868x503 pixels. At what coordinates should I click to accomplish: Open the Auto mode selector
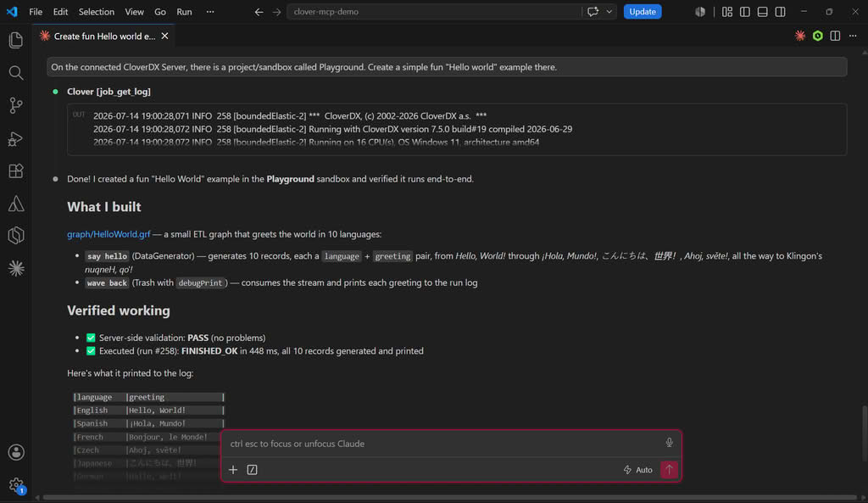[638, 470]
